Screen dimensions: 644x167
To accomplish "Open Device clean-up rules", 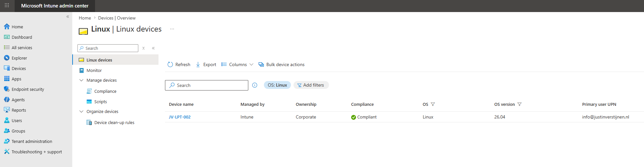I will pos(114,122).
